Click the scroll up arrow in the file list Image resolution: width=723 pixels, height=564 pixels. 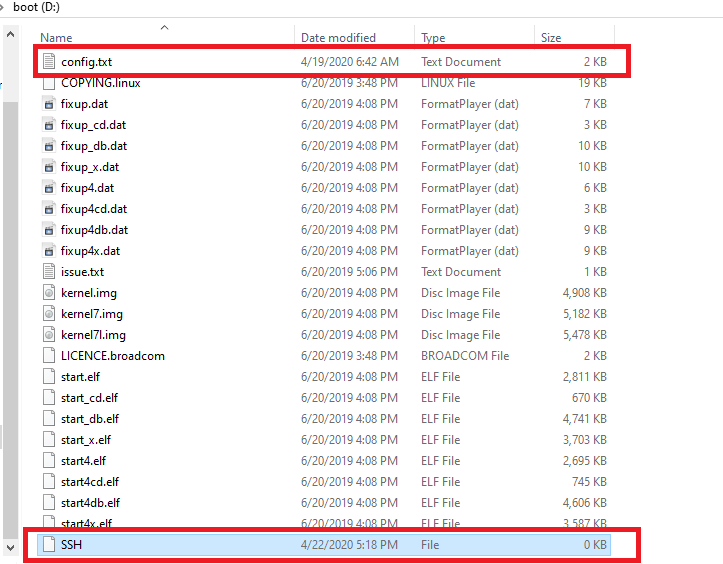pyautogui.click(x=11, y=34)
